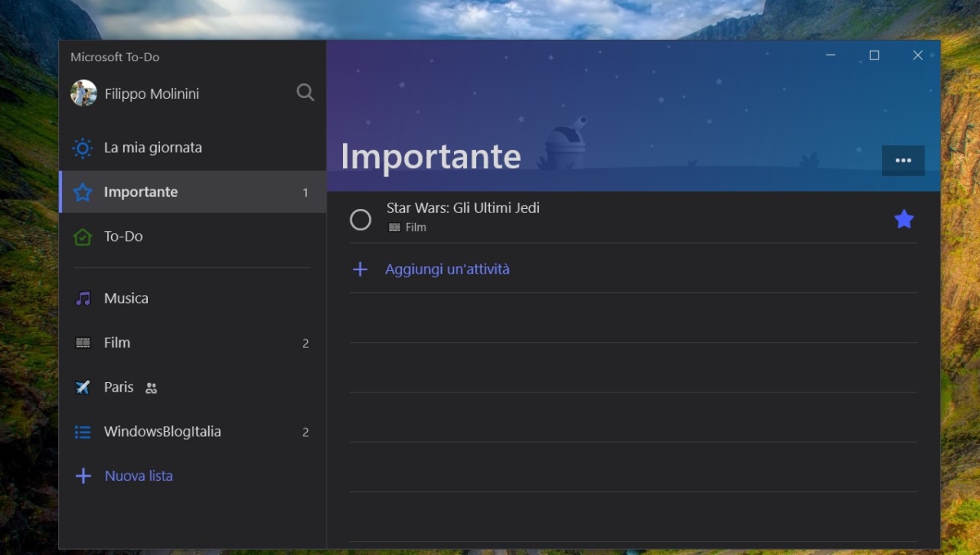Viewport: 980px width, 555px height.
Task: Open the Paris shared list
Action: (193, 387)
